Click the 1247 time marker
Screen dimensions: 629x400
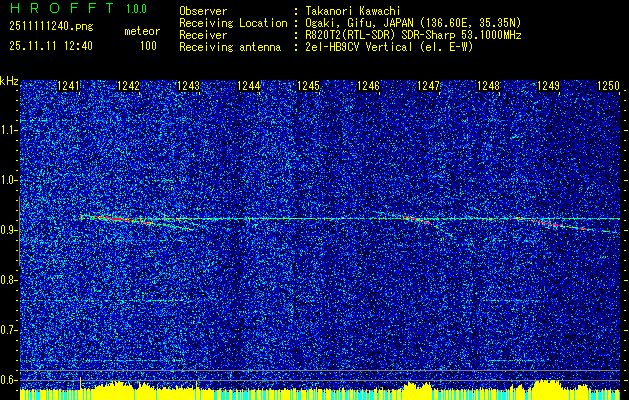point(428,85)
